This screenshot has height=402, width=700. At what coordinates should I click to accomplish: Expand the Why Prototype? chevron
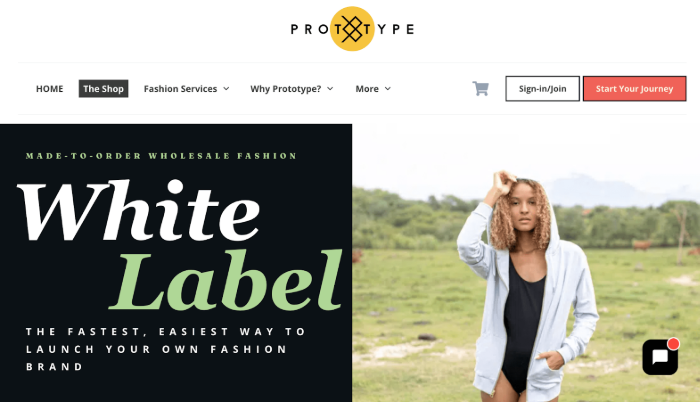(x=330, y=88)
